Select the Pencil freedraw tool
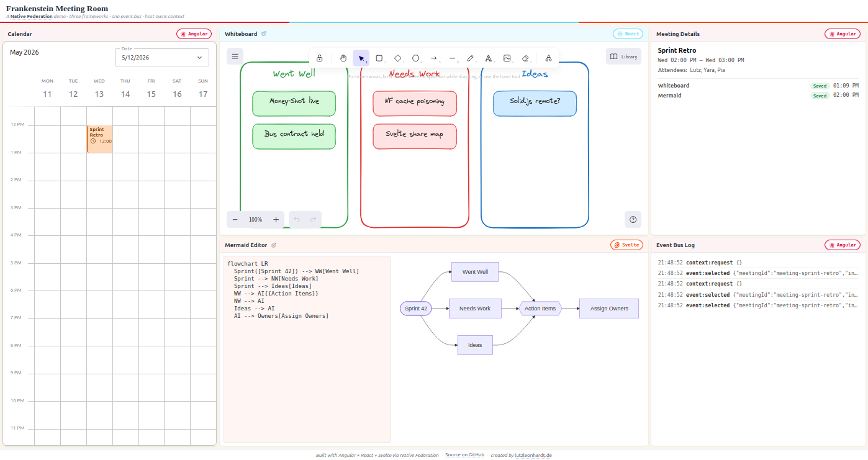868x460 pixels. pyautogui.click(x=471, y=58)
